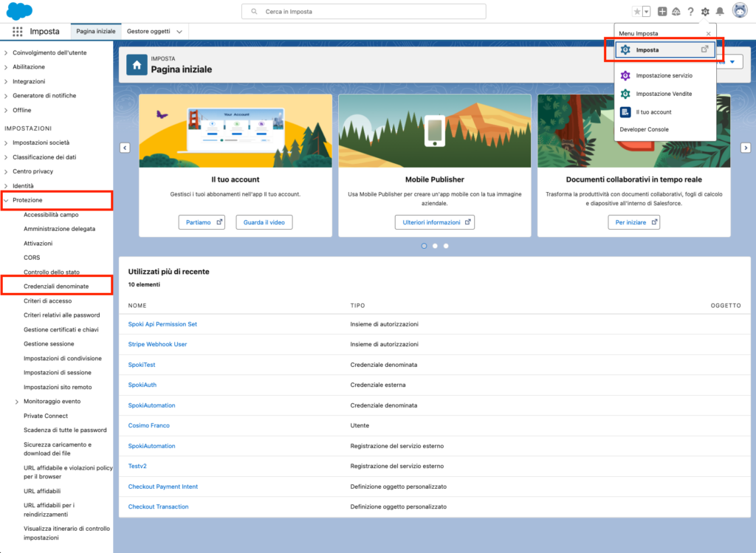756x553 pixels.
Task: Click the user avatar profile icon
Action: (740, 10)
